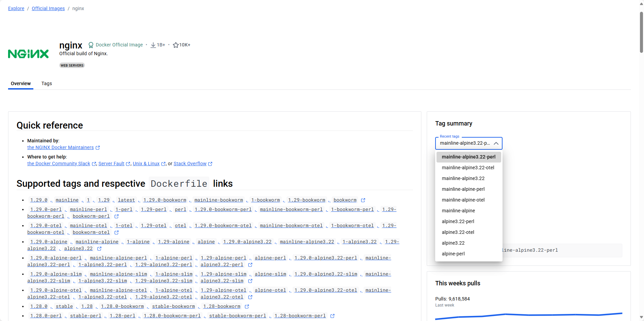Click external link icon after Unix & Linux
The width and height of the screenshot is (644, 321).
[x=163, y=164]
